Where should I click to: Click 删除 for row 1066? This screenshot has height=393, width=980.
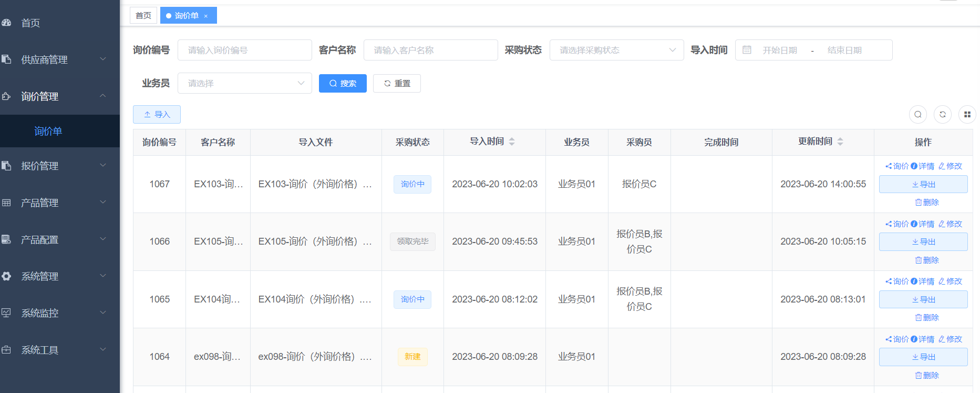927,260
